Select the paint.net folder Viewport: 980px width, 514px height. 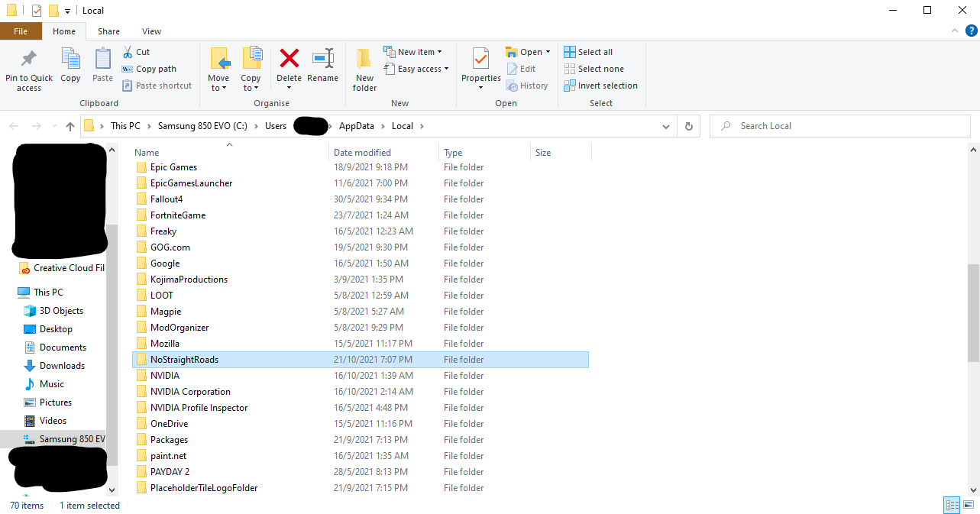(x=361, y=456)
